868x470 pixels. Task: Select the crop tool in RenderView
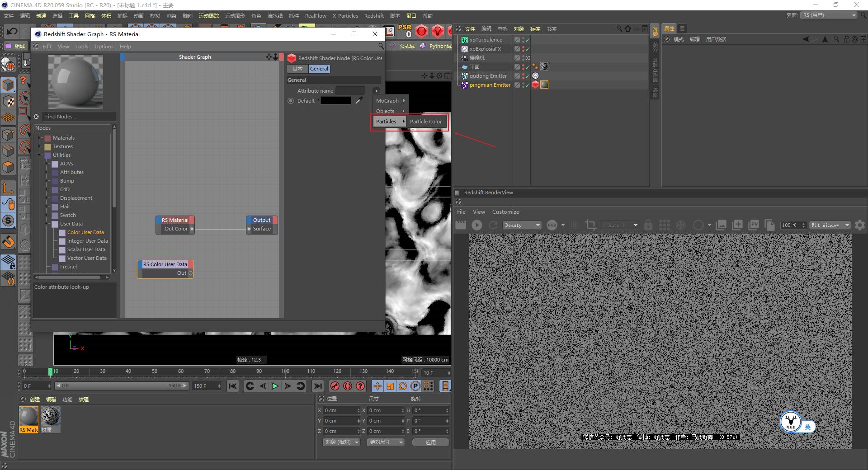point(590,225)
